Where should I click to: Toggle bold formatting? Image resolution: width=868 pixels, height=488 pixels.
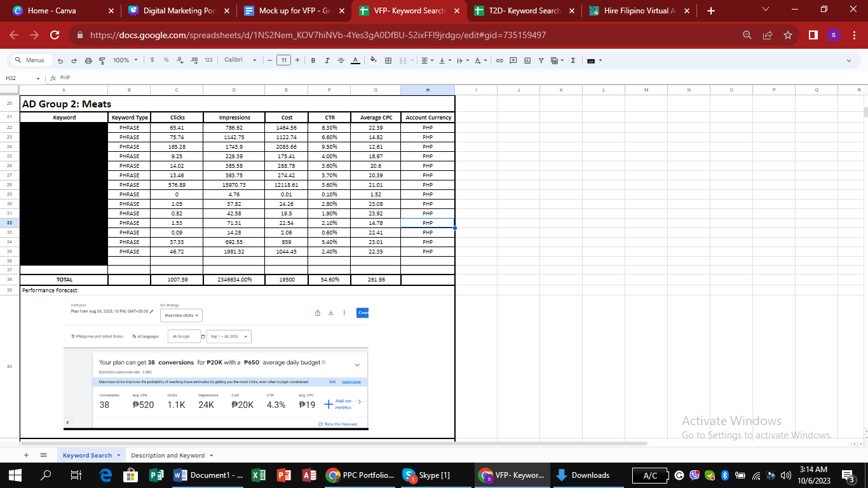(x=313, y=60)
